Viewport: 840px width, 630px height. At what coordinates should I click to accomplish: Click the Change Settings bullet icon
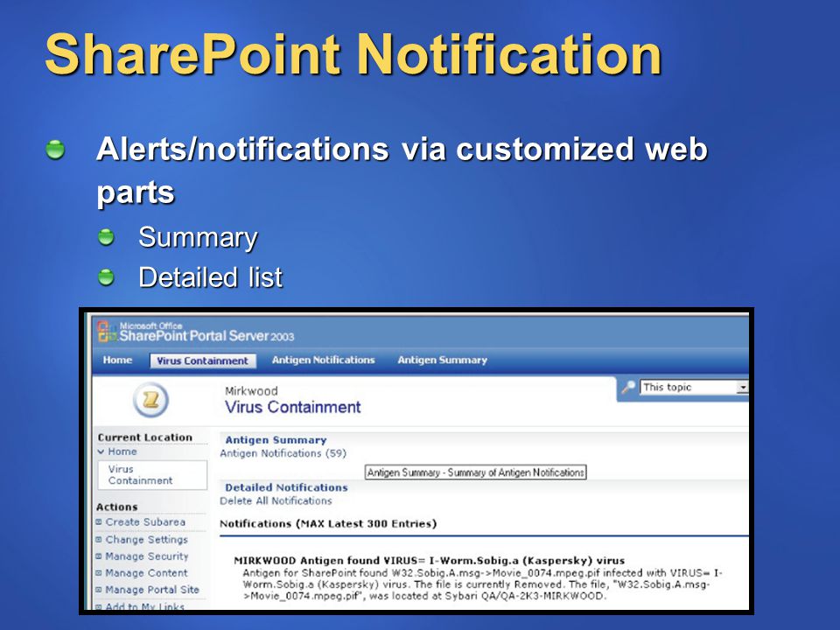[x=99, y=540]
